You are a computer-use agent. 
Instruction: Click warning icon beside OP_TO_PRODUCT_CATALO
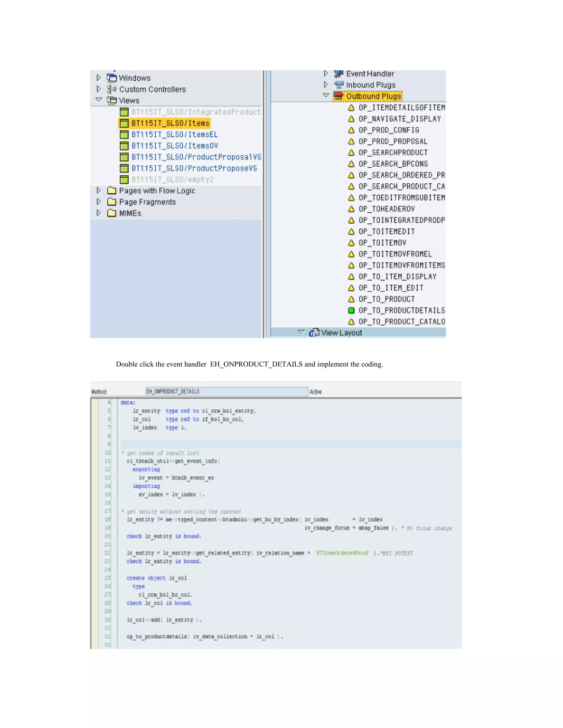(351, 322)
